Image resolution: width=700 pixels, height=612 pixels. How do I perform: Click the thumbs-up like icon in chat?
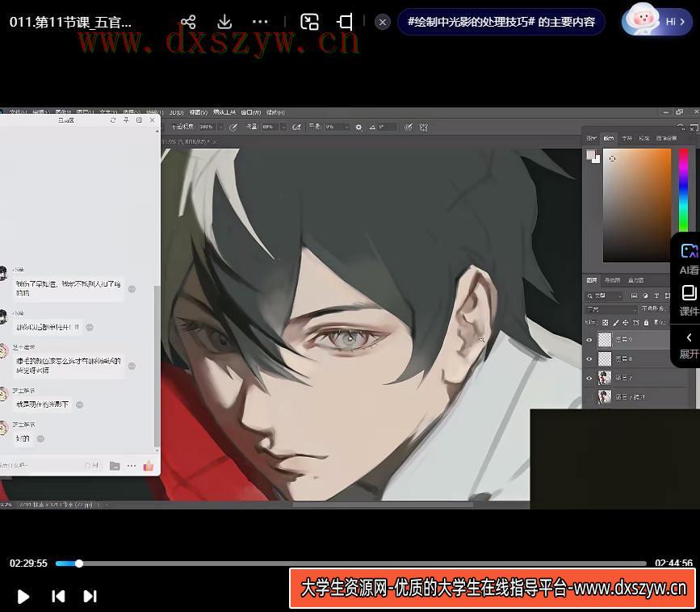pos(149,466)
